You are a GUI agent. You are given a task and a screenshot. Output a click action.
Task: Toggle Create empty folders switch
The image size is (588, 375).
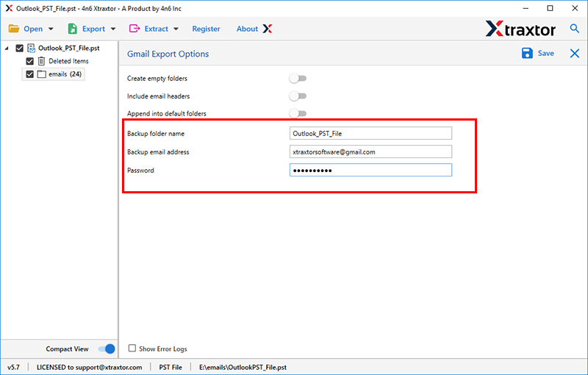click(x=298, y=79)
